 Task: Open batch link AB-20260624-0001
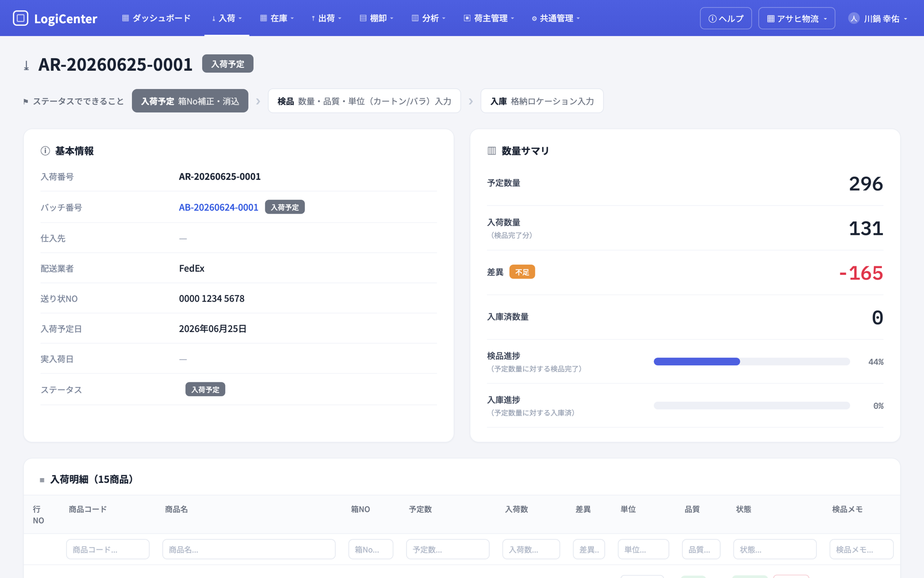[x=218, y=207]
